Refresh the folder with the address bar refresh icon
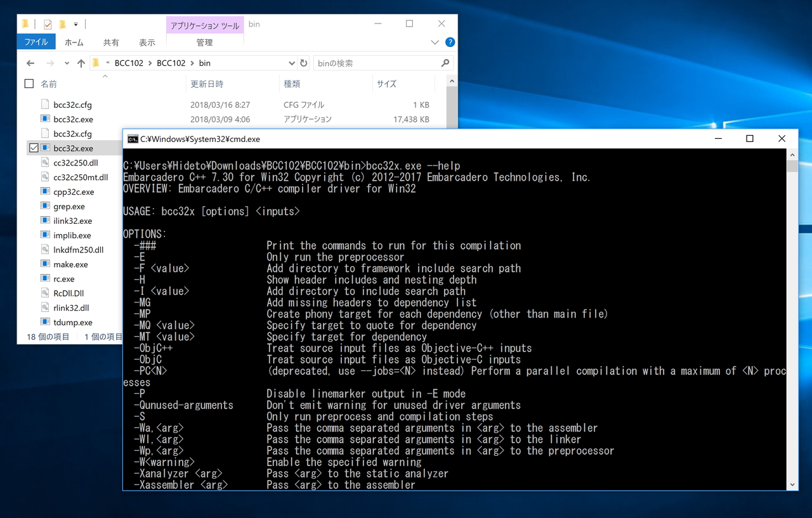The height and width of the screenshot is (518, 812). (303, 63)
